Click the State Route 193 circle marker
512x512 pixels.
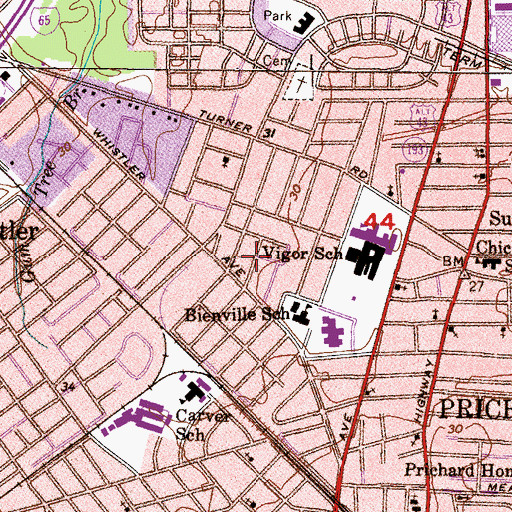(x=415, y=150)
